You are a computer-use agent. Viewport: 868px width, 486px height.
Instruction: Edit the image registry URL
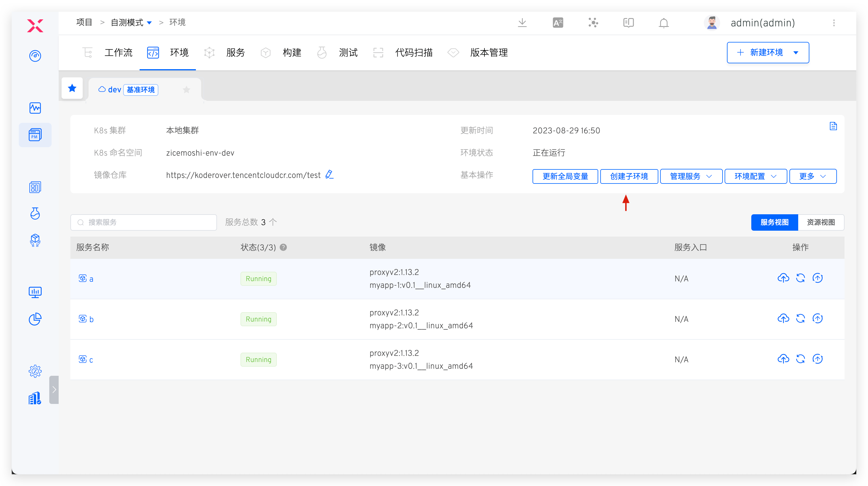click(x=329, y=174)
